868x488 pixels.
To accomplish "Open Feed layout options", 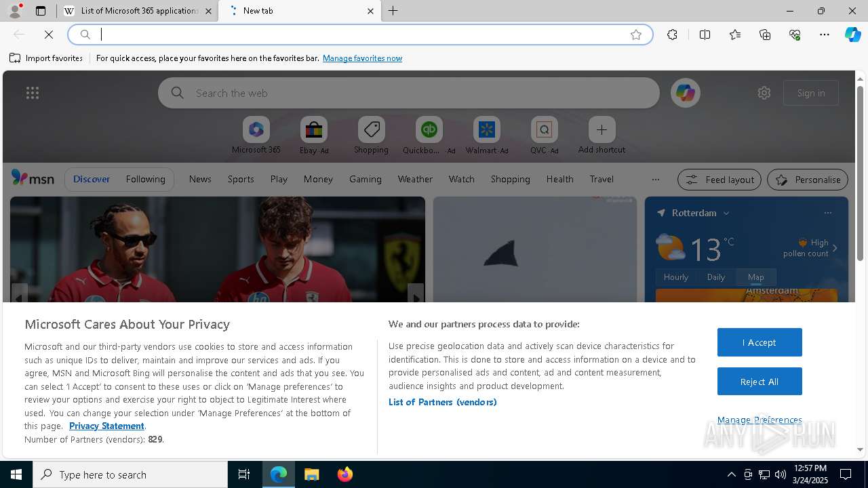I will coord(720,180).
